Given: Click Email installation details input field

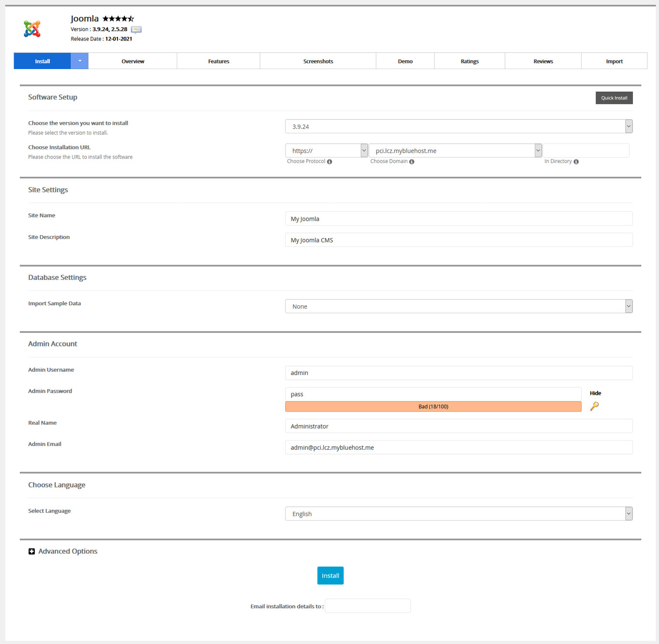Looking at the screenshot, I should click(368, 606).
